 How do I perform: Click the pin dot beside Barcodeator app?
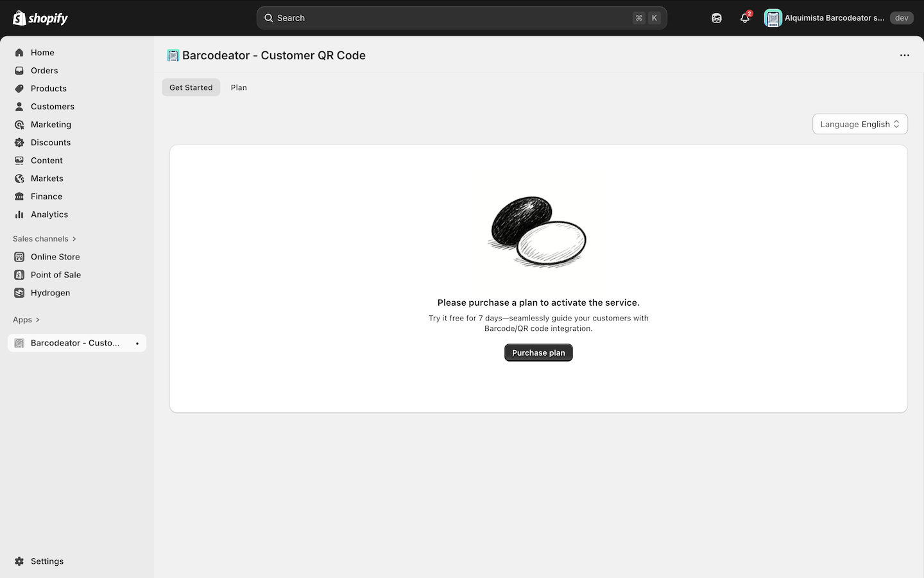[137, 344]
